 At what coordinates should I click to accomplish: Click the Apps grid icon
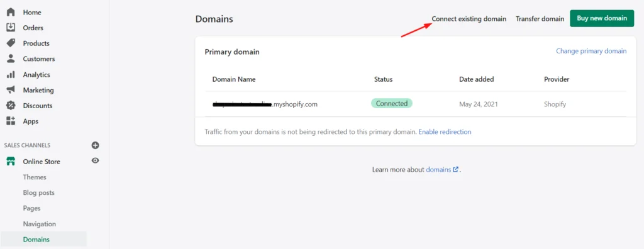click(x=11, y=121)
